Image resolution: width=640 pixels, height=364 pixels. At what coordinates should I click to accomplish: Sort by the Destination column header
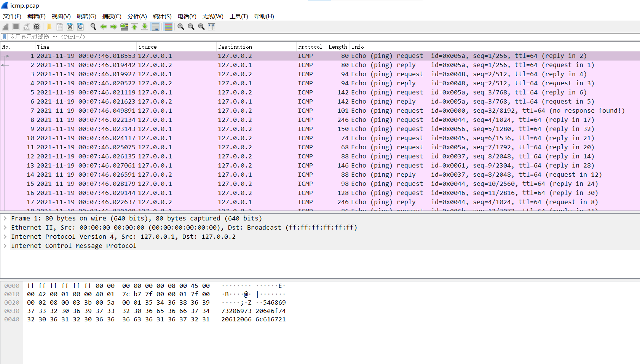[x=257, y=47]
